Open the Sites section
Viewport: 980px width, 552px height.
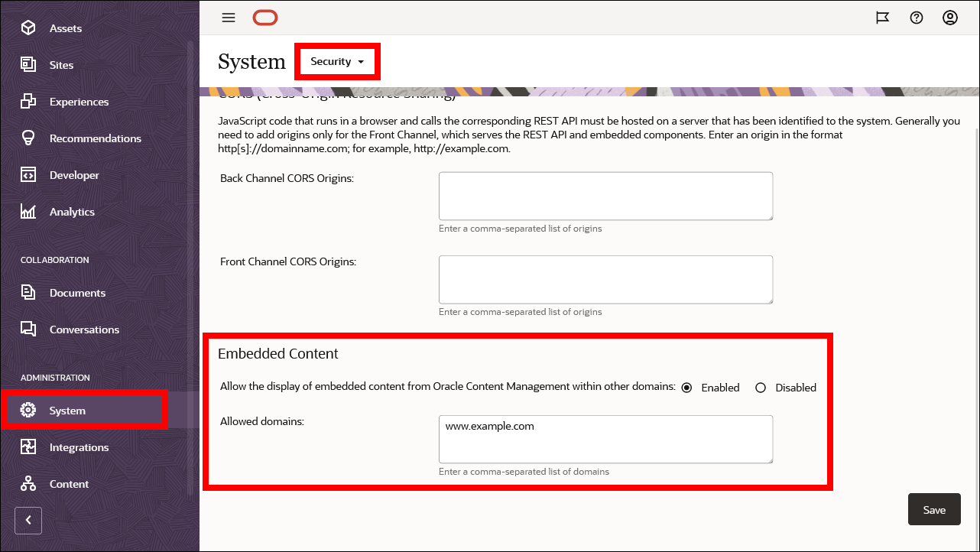point(61,64)
